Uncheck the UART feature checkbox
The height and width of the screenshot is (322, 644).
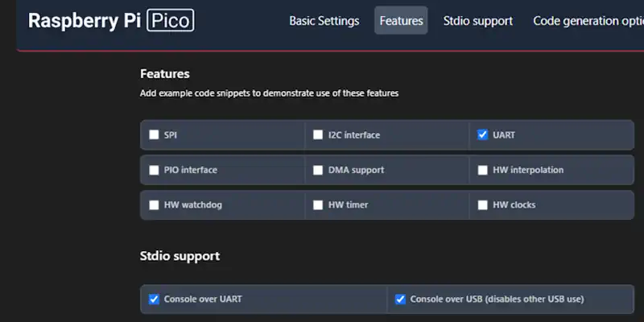(482, 134)
